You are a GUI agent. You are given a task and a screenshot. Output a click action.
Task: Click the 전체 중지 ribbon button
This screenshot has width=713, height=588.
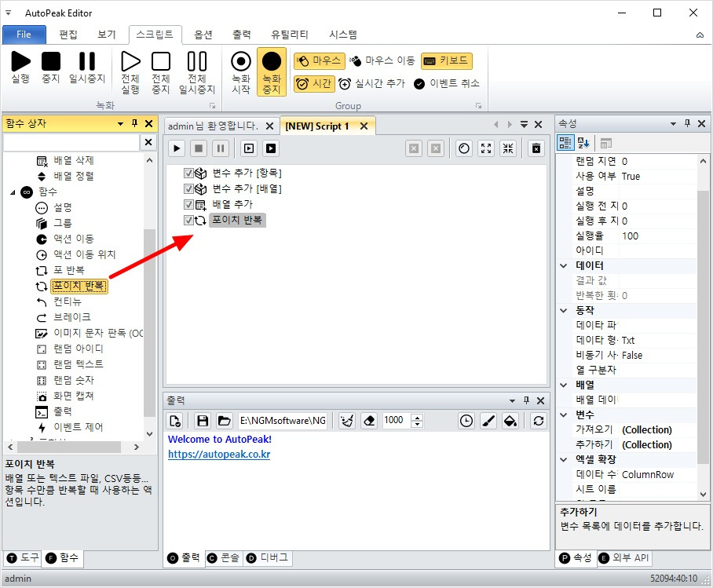tap(161, 73)
